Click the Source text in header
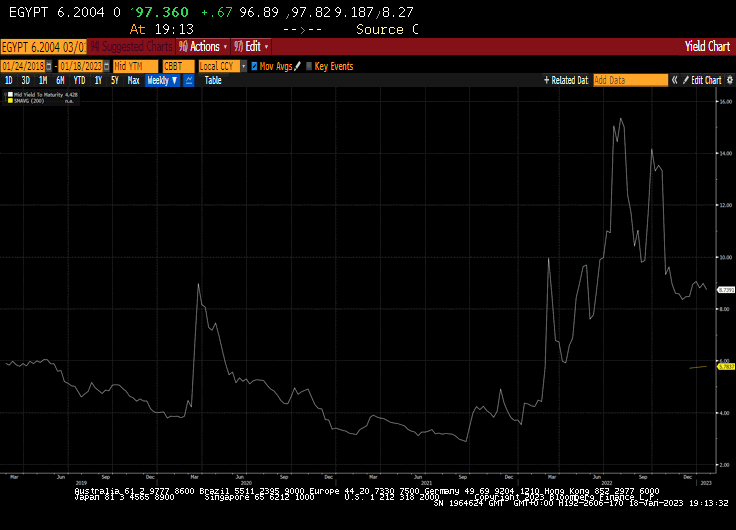 [380, 30]
